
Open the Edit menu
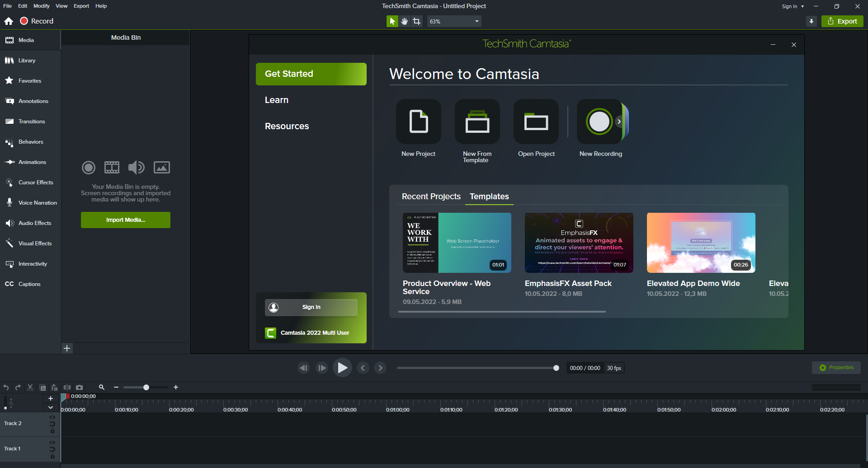[23, 6]
